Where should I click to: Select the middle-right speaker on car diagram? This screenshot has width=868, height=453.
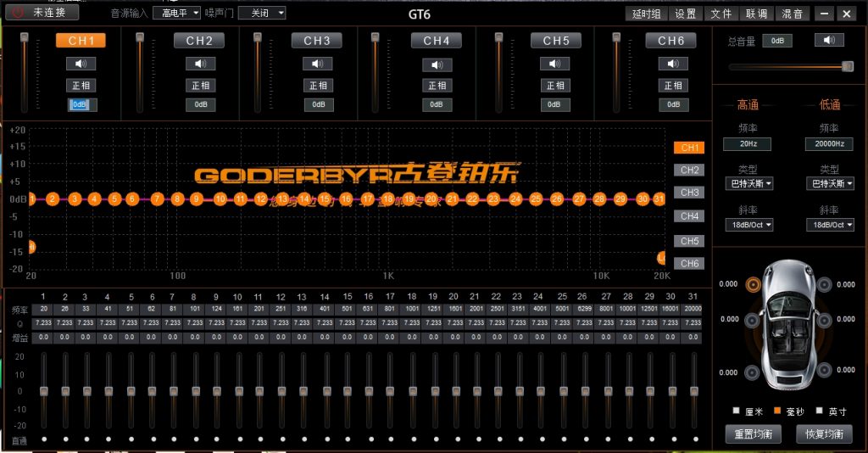[824, 320]
